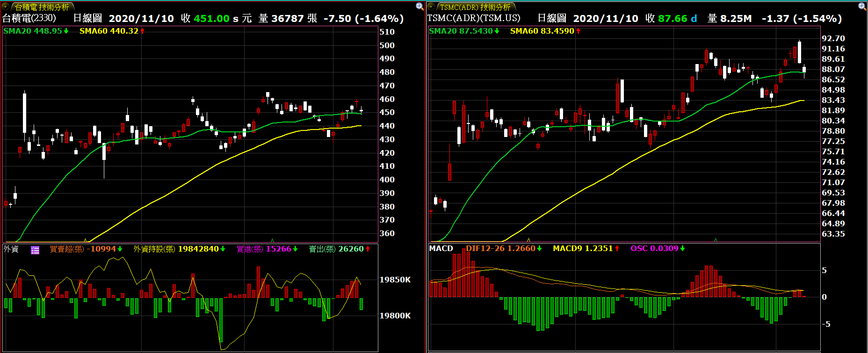Expand the round dropdown left of TSMC(ADR) 技術分析 tab
Image resolution: width=868 pixels, height=353 pixels.
[x=431, y=7]
